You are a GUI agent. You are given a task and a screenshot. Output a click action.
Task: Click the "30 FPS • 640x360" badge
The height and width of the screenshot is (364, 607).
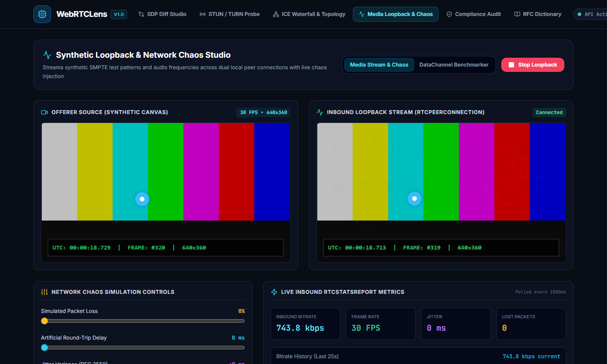pos(264,112)
